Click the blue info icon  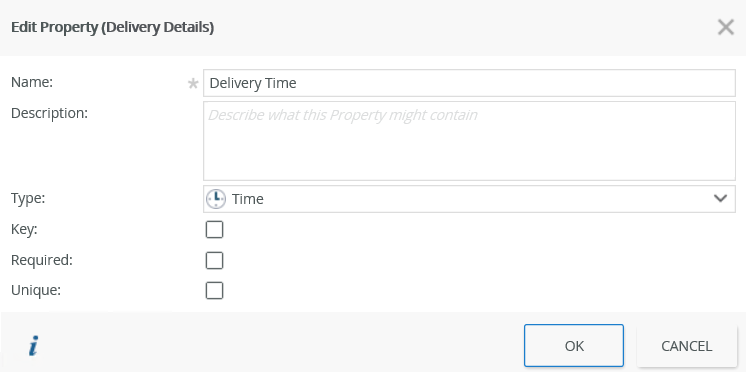click(x=33, y=346)
